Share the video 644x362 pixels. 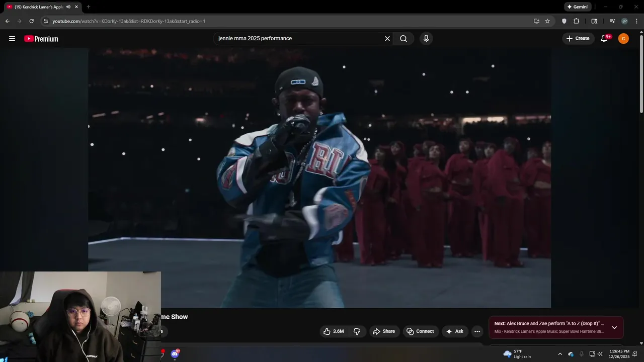pos(384,331)
